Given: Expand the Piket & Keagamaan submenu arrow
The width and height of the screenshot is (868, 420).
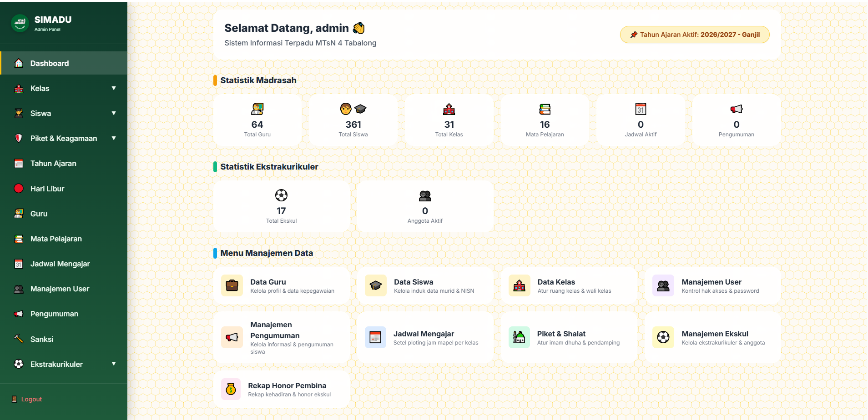Looking at the screenshot, I should click(114, 138).
